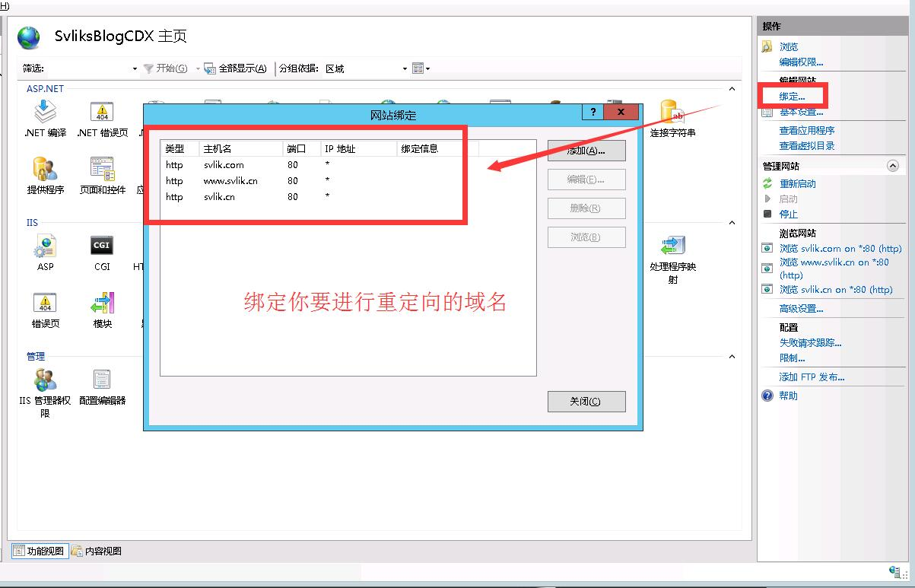Open 浏览 svlik.cn on *:80 link

coord(837,289)
